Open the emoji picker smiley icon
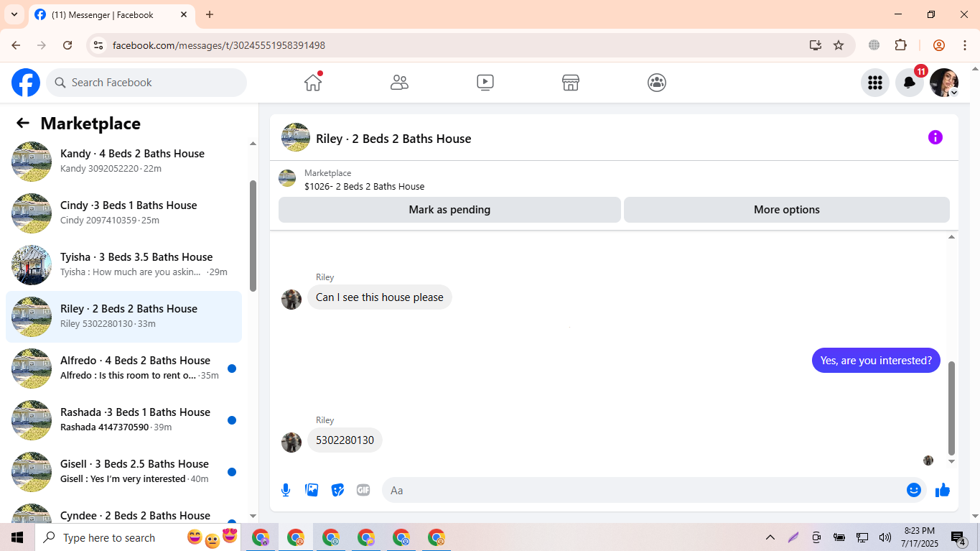 [913, 490]
